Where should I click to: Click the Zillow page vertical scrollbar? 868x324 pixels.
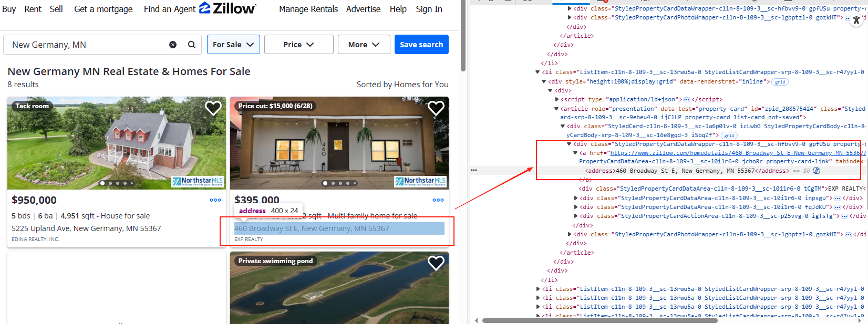tap(463, 36)
